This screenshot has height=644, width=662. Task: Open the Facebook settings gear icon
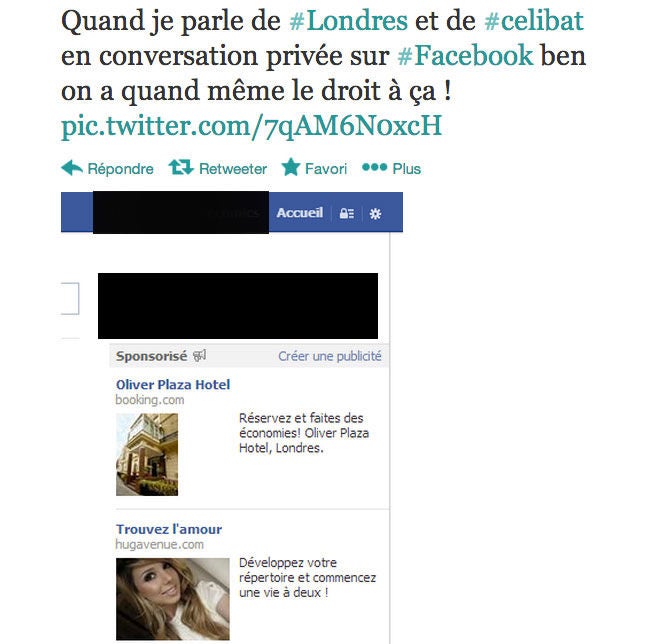coord(375,214)
